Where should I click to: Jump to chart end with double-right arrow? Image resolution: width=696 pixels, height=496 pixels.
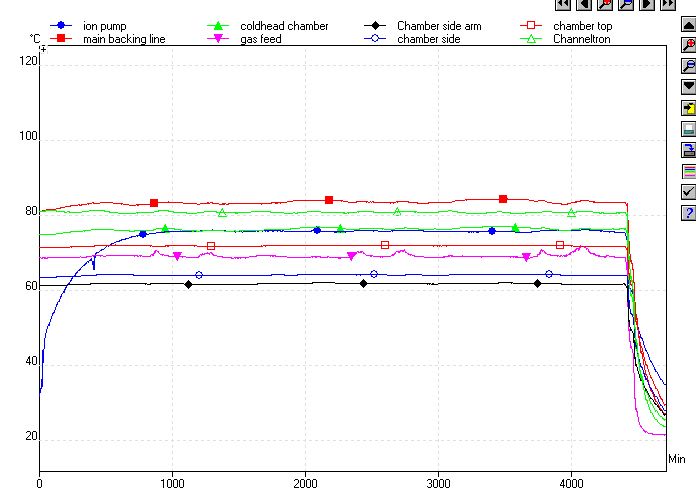(x=668, y=4)
